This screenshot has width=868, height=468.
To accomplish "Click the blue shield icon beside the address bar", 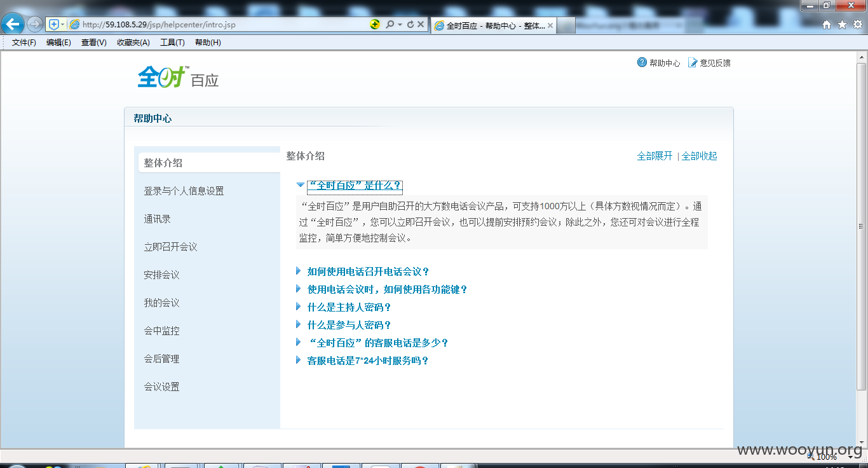I will [x=54, y=24].
